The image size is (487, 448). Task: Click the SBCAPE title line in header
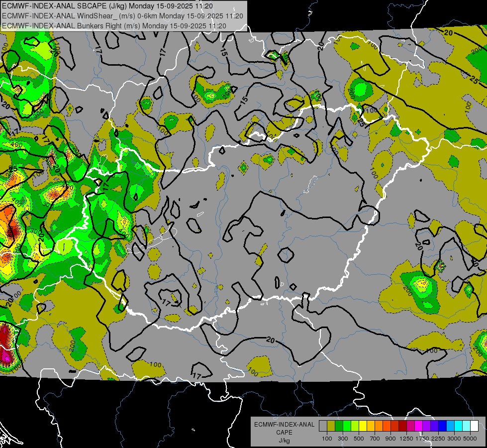pos(107,6)
